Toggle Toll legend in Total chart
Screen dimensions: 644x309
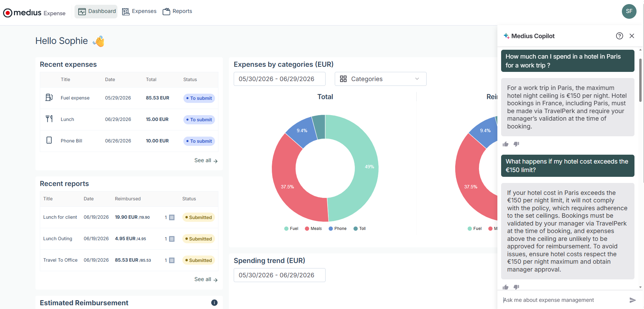point(360,229)
